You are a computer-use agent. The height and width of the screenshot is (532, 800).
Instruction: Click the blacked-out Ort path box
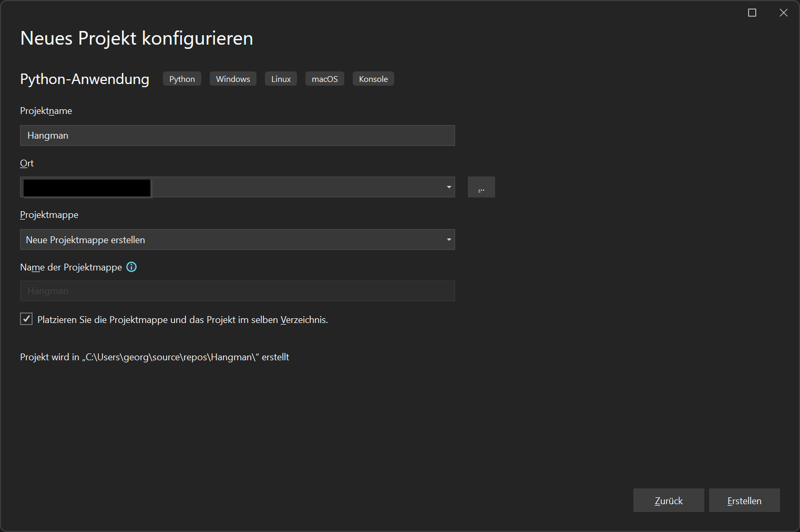tap(86, 187)
